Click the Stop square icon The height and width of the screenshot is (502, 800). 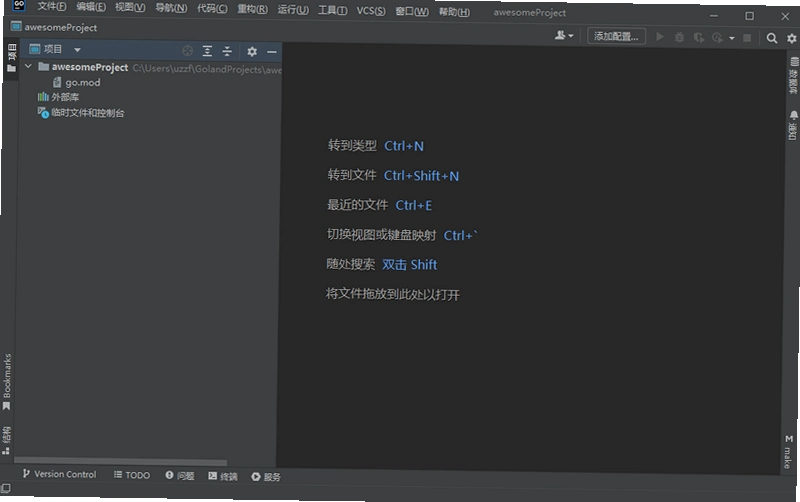[x=746, y=38]
